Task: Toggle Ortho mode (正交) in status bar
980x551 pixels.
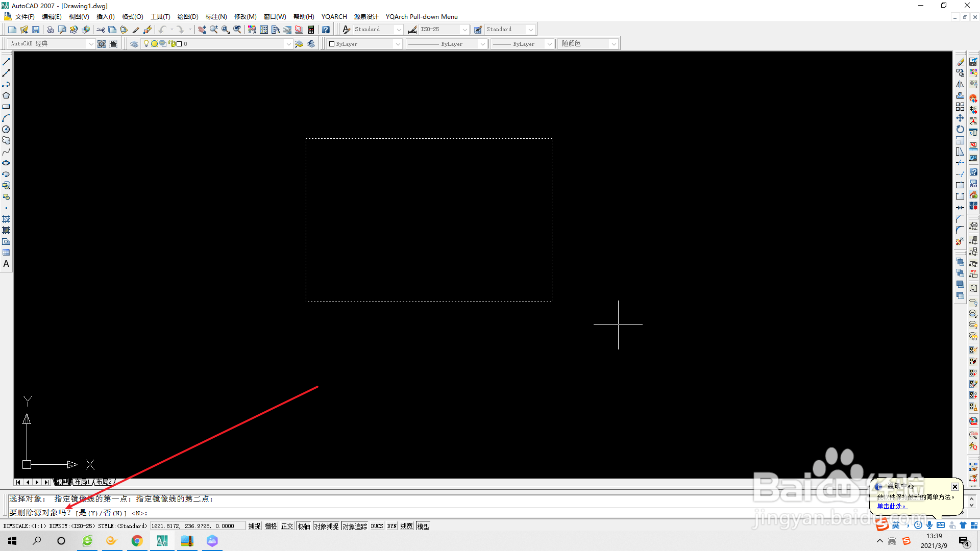Action: coord(287,526)
